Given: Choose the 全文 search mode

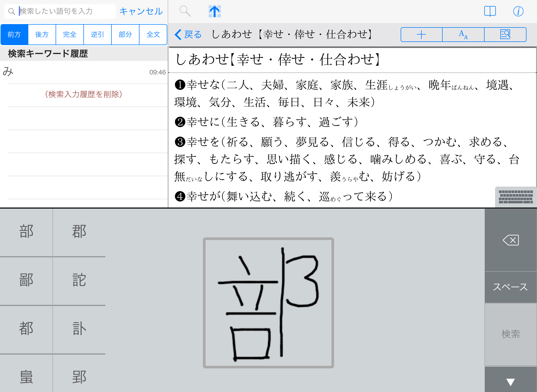Looking at the screenshot, I should pyautogui.click(x=153, y=35).
